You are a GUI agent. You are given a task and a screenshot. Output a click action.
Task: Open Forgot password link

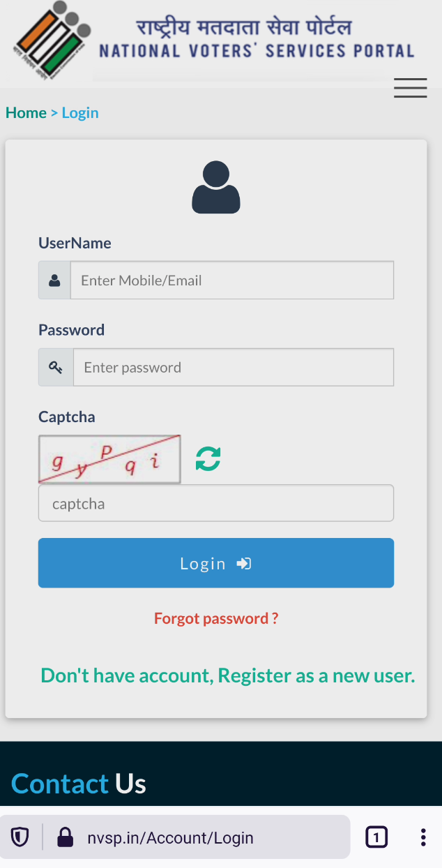coord(215,618)
